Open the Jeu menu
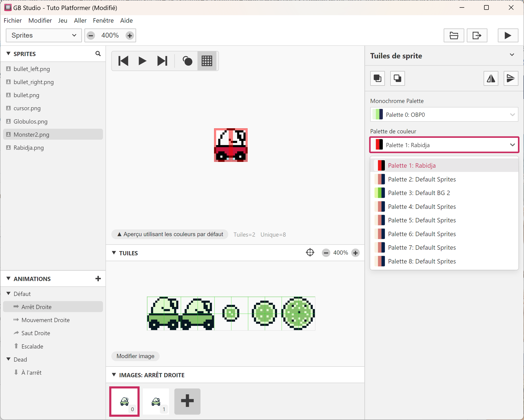Viewport: 524px width, 420px height. [x=63, y=20]
